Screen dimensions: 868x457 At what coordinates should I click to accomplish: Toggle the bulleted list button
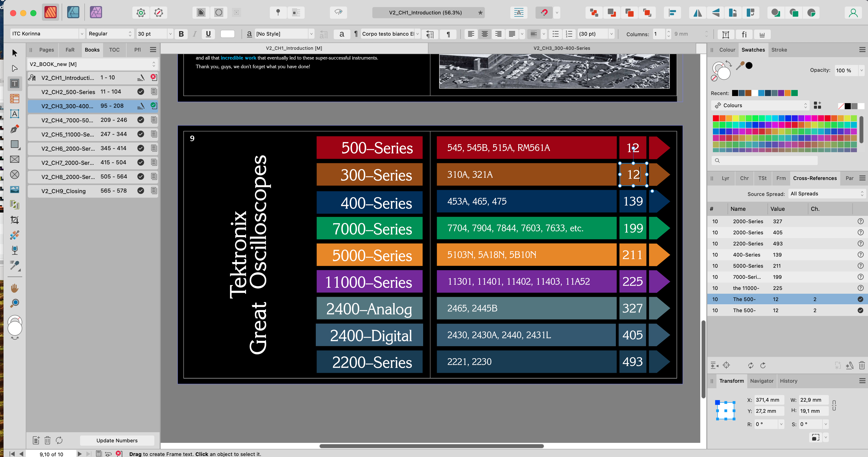click(x=555, y=34)
